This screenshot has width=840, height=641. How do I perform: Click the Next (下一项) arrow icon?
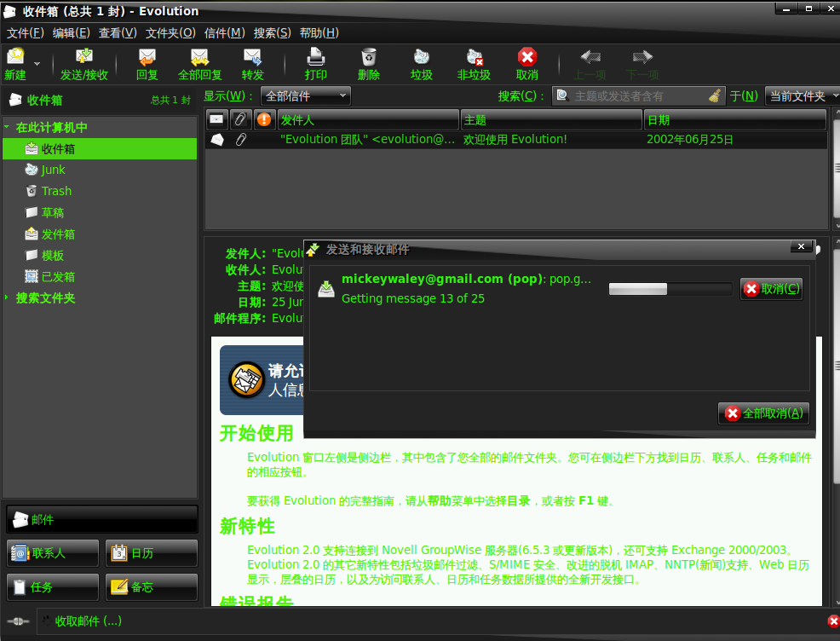(642, 56)
